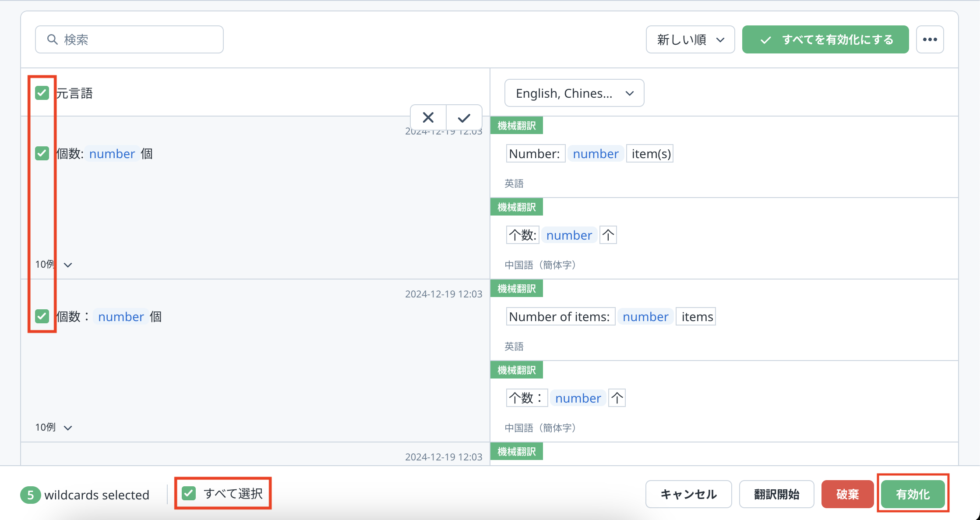Click the 5 selected count badge
Image resolution: width=980 pixels, height=520 pixels.
(30, 495)
